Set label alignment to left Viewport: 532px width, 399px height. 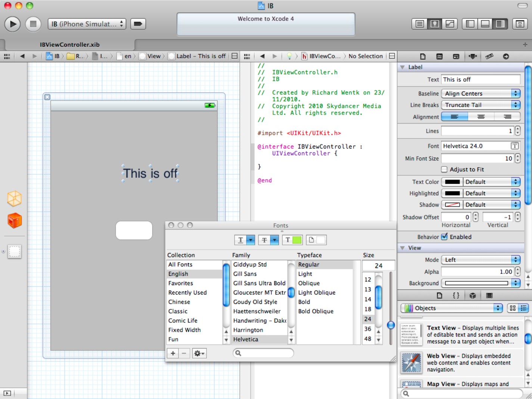pyautogui.click(x=454, y=117)
